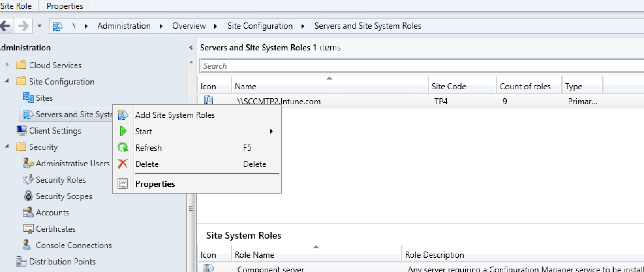Open the Client Settings node icon
The image size is (644, 272).
21,131
